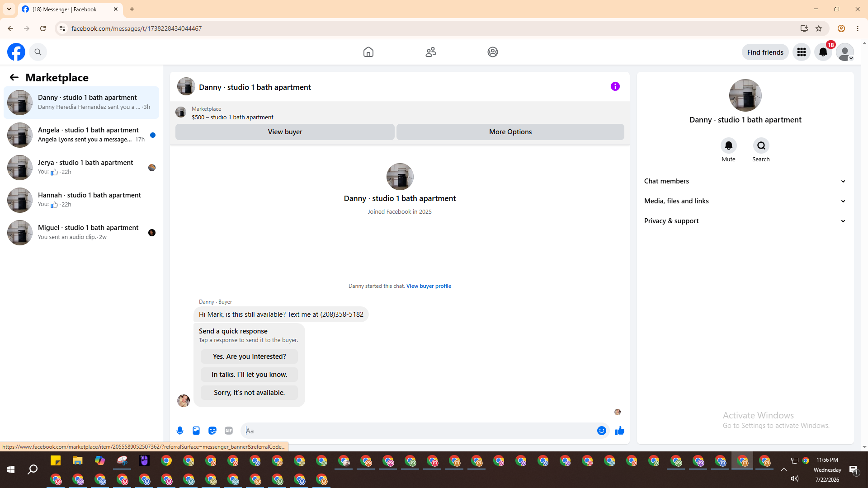Go to the Home feed icon
The image size is (868, 488).
click(x=368, y=52)
